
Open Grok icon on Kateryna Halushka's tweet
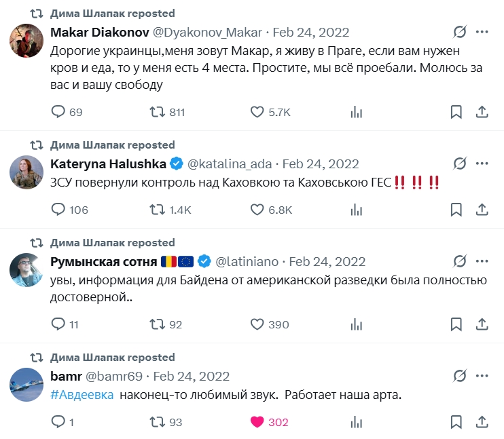[460, 164]
